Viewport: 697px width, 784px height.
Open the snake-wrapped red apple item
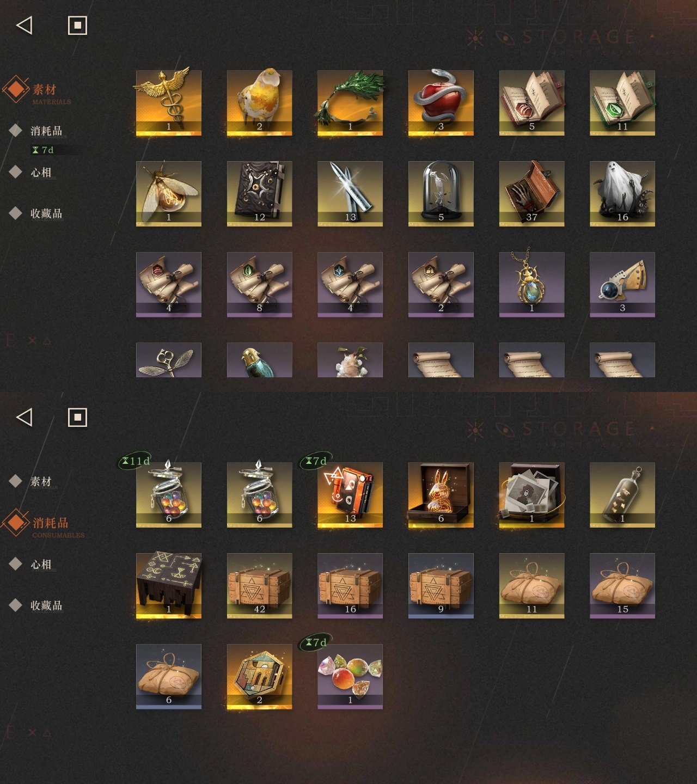(x=441, y=102)
